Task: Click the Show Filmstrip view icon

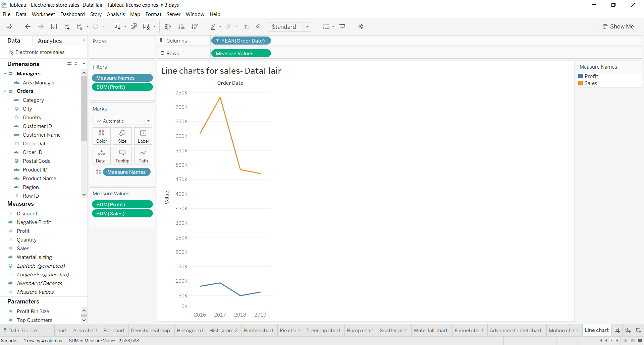Action: pyautogui.click(x=633, y=341)
